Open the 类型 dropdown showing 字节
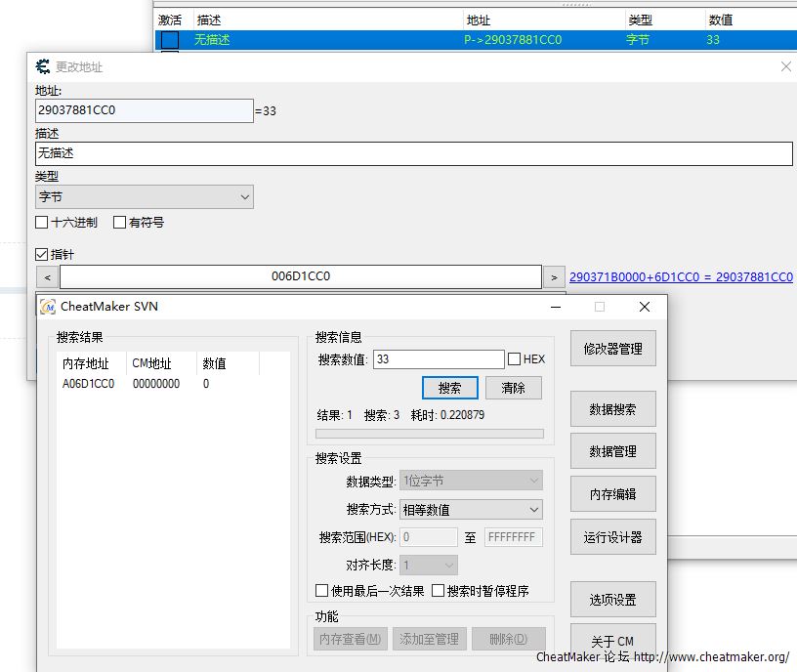The height and width of the screenshot is (672, 797). pyautogui.click(x=144, y=197)
